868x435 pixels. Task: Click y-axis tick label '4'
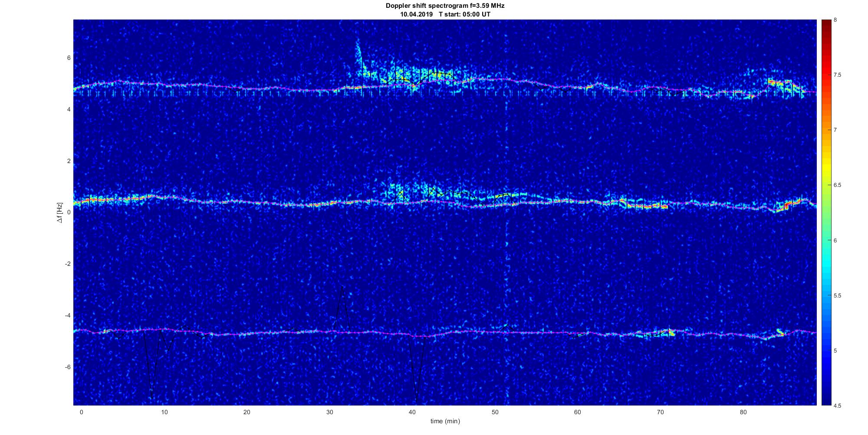click(69, 110)
